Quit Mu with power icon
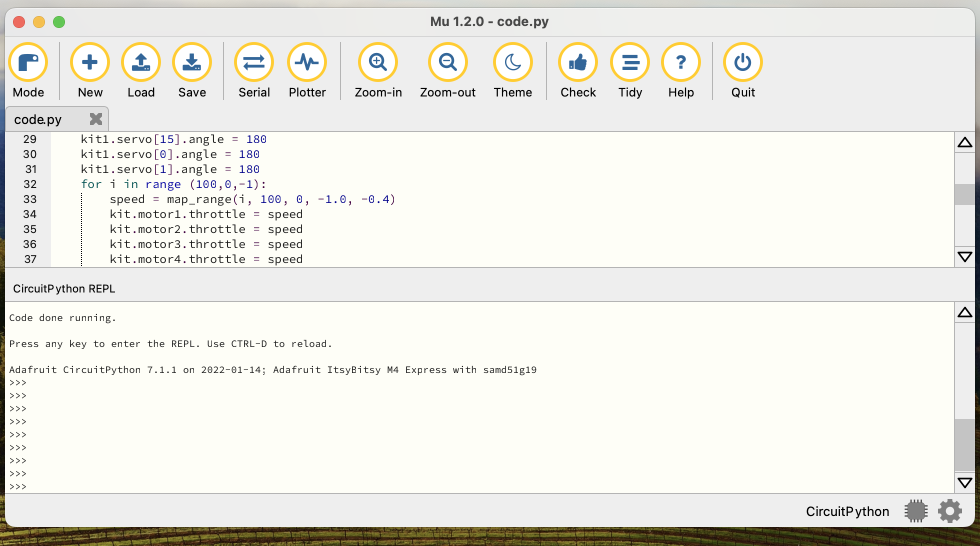The width and height of the screenshot is (980, 546). tap(743, 62)
